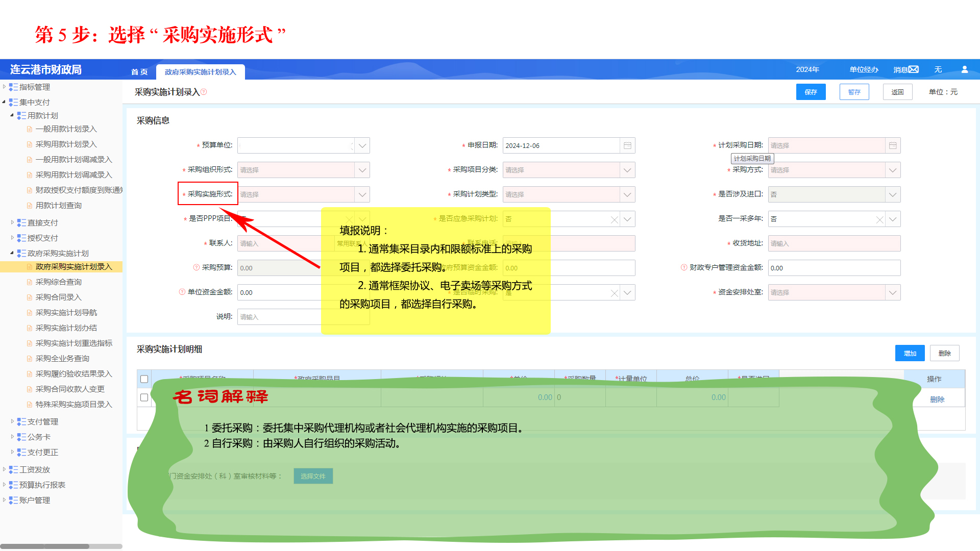980x551 pixels.
Task: Open 采购实施计划办结 in the sidebar
Action: (x=66, y=328)
